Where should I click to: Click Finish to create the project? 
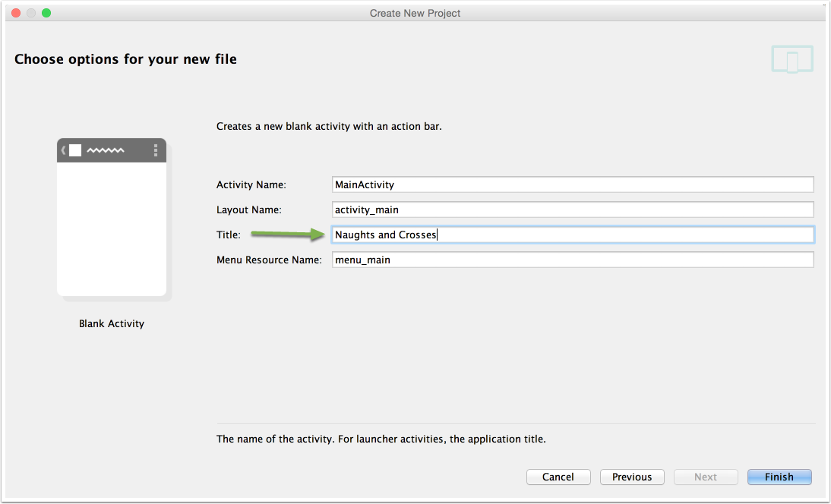coord(779,477)
